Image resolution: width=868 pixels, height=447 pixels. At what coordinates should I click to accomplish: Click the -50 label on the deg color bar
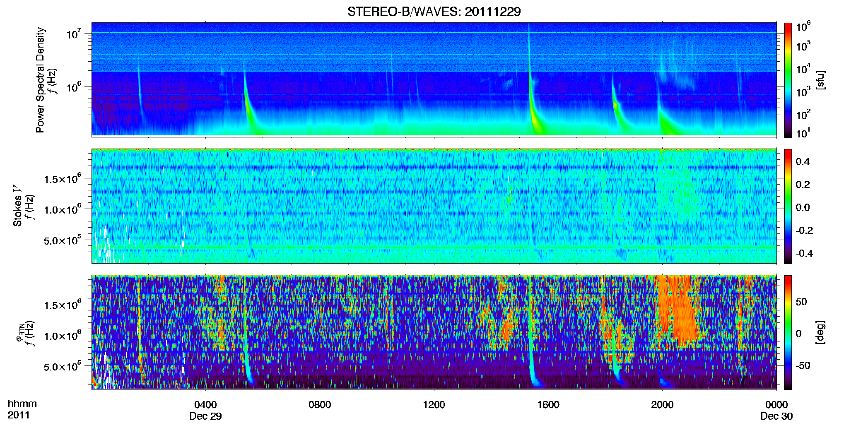click(x=803, y=365)
